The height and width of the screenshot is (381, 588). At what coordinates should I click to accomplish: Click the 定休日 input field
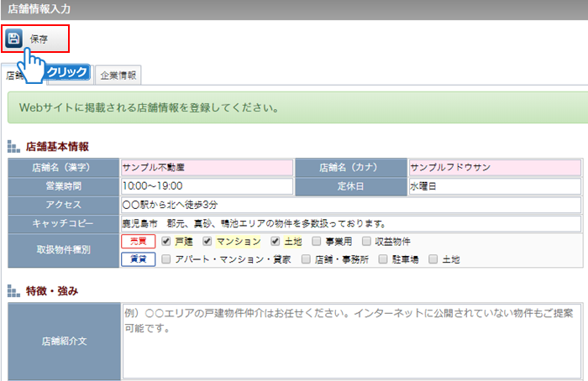[493, 185]
